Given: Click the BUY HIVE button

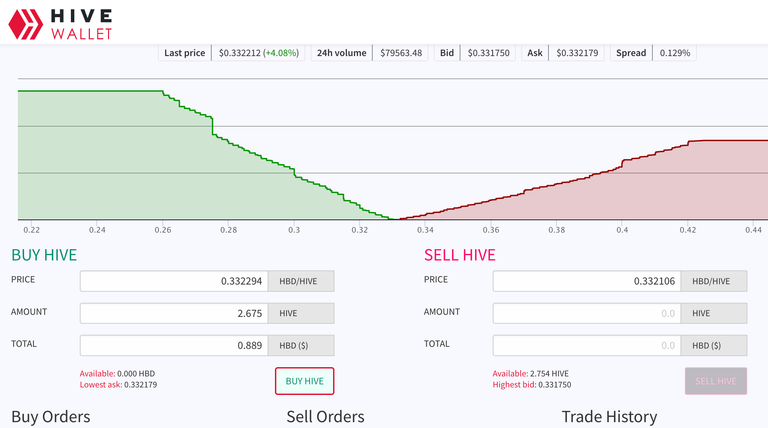Looking at the screenshot, I should click(x=305, y=381).
